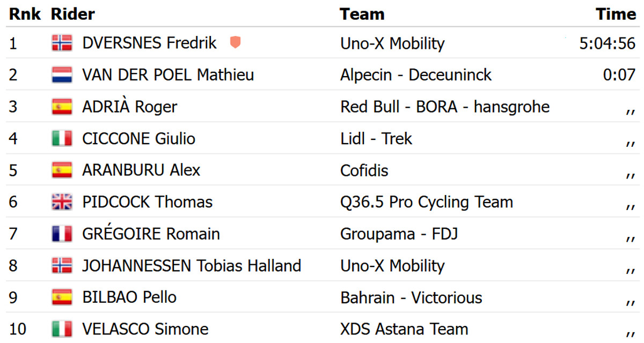Viewport: 644px width, 343px height.
Task: Open the XDS Astana Team page
Action: click(404, 329)
